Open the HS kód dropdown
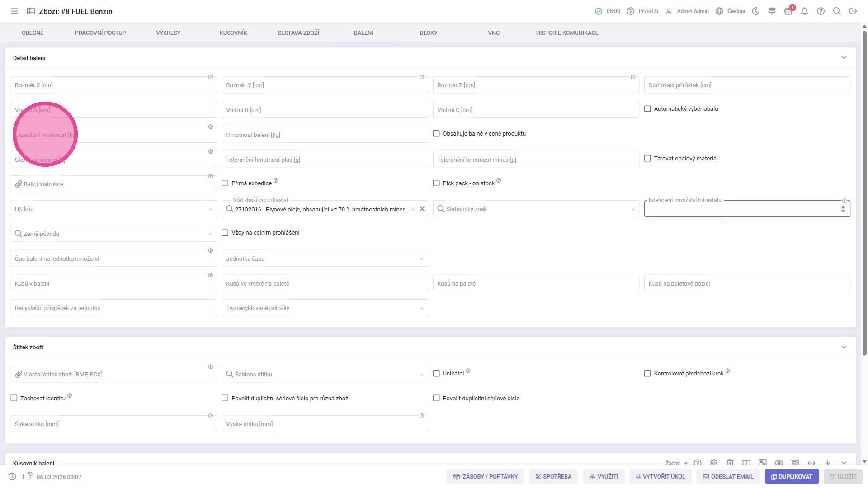Screen dimensions: 868x488 click(x=210, y=209)
